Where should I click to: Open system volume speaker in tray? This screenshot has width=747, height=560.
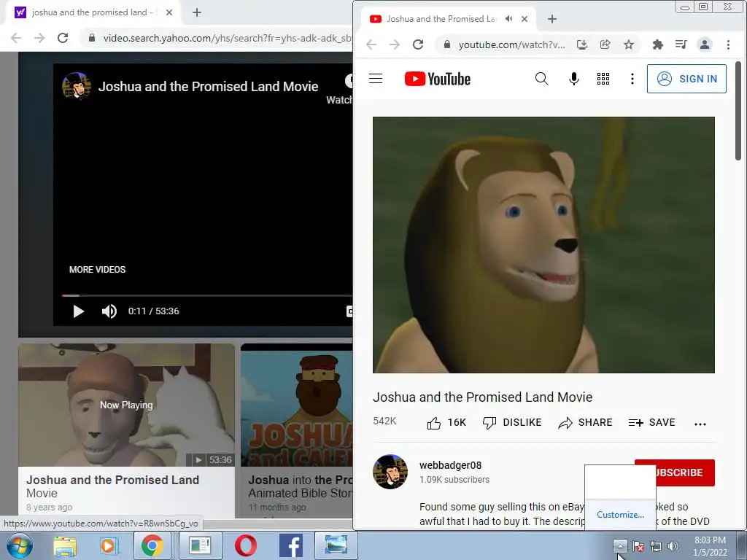[x=673, y=546]
